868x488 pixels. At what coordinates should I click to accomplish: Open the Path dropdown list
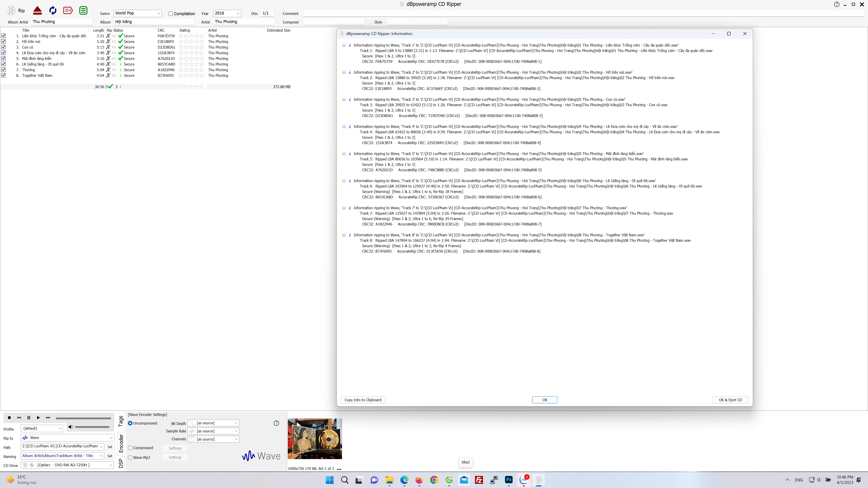[x=63, y=447]
